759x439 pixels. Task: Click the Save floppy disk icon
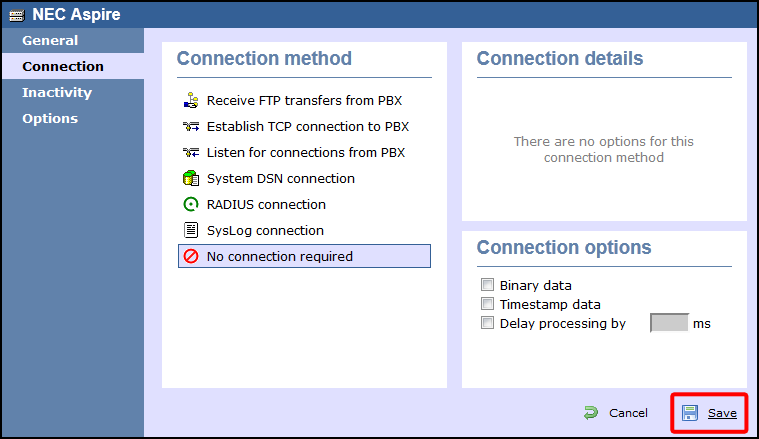click(690, 413)
